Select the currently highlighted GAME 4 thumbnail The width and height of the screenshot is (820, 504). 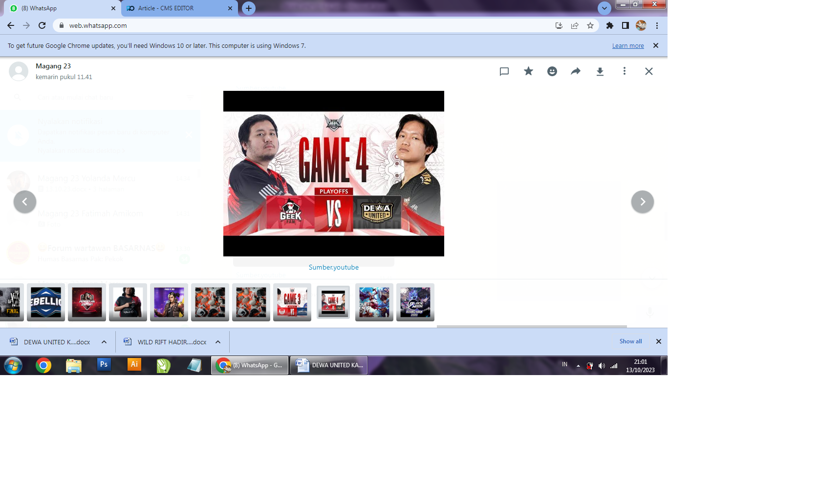click(333, 302)
